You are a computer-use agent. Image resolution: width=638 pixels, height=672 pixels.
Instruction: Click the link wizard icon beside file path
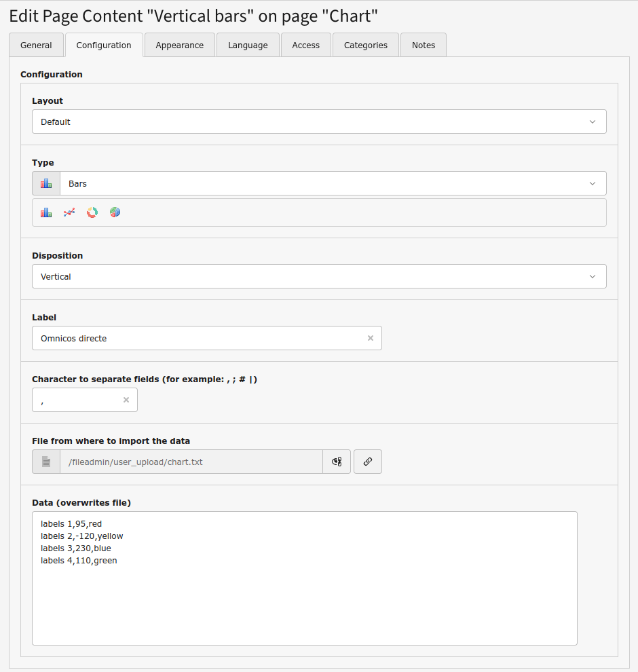point(337,462)
